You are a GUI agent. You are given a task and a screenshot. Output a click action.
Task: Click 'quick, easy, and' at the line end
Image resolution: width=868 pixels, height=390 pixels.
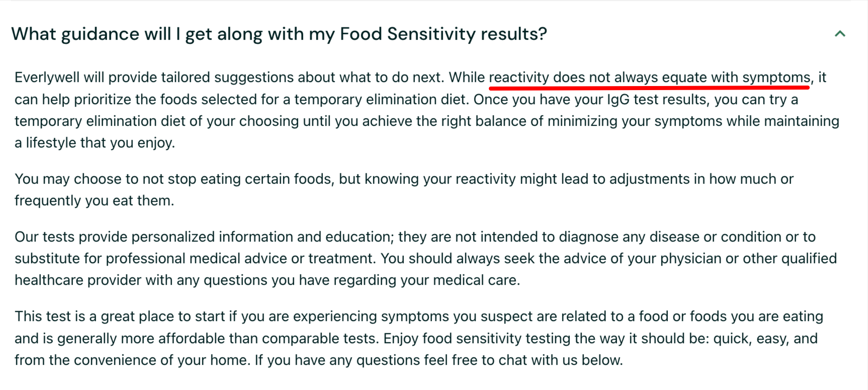765,338
